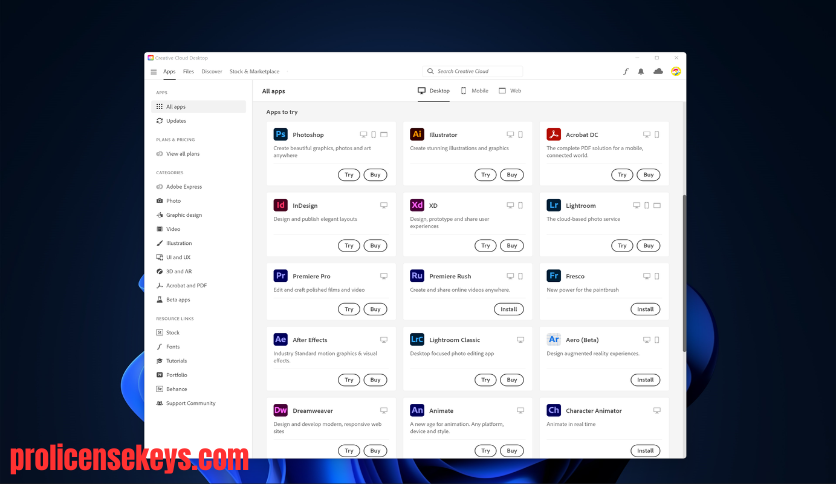Select the Web platform tab
836x484 pixels.
click(x=510, y=91)
